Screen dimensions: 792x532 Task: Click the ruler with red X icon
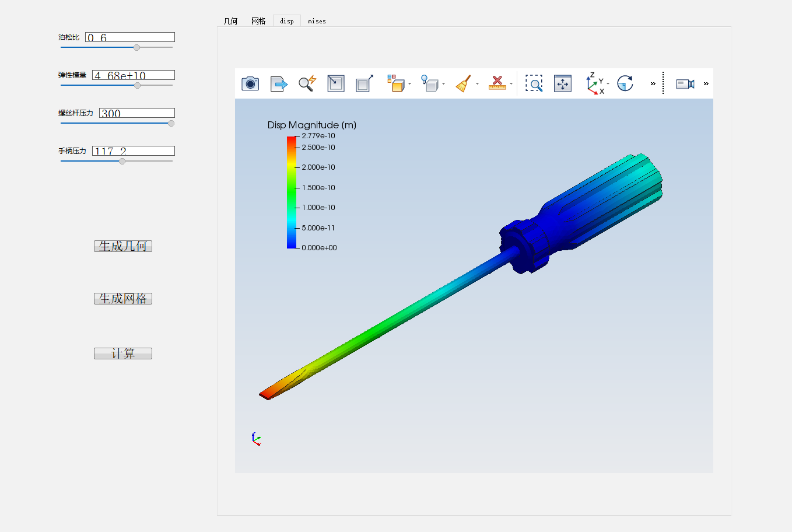pos(497,83)
